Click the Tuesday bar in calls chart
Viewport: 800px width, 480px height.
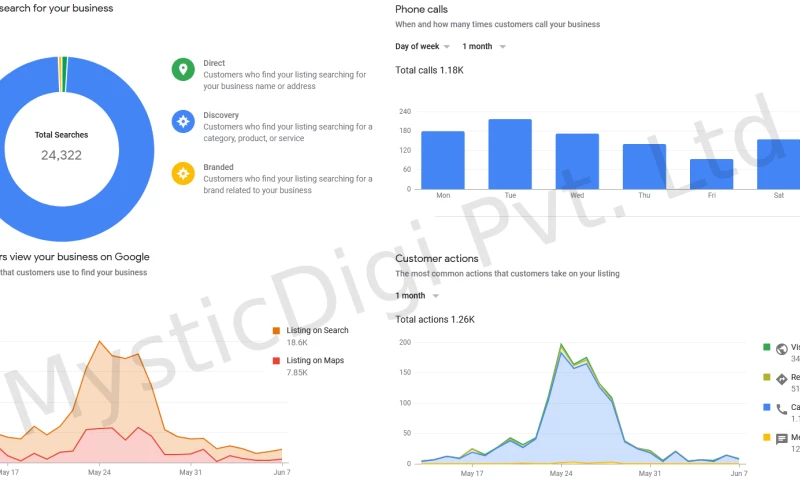[x=510, y=153]
